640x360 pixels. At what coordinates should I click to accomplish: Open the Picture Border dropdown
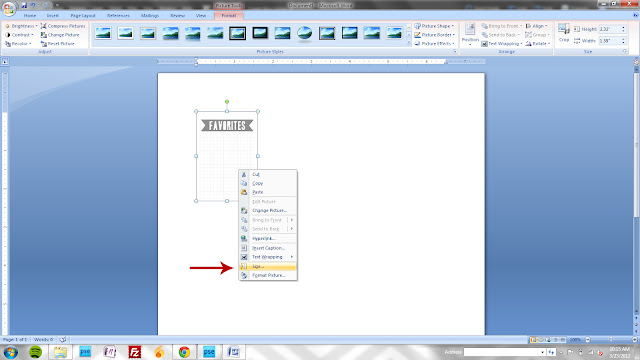[435, 35]
